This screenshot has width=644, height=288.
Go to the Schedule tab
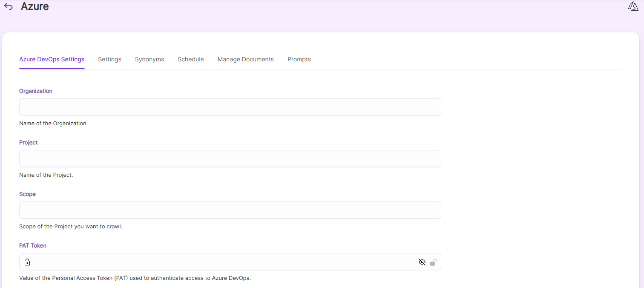pos(191,59)
